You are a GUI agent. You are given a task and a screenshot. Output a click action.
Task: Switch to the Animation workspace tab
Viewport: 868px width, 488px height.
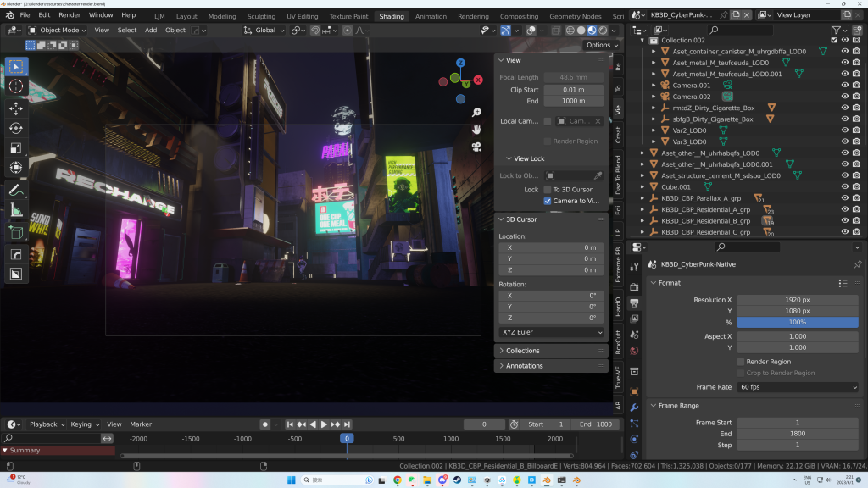(x=431, y=16)
